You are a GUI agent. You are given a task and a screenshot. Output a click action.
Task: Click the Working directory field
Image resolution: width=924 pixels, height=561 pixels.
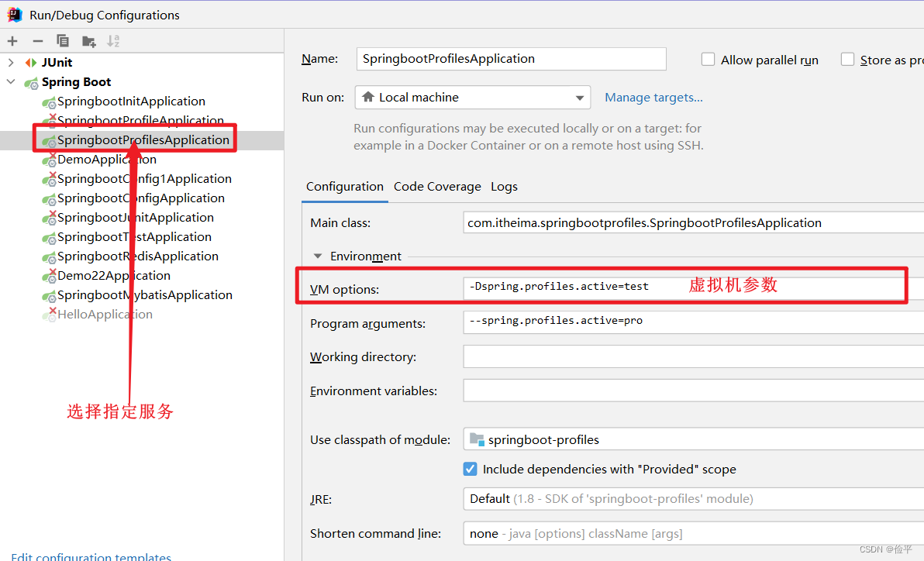(693, 356)
